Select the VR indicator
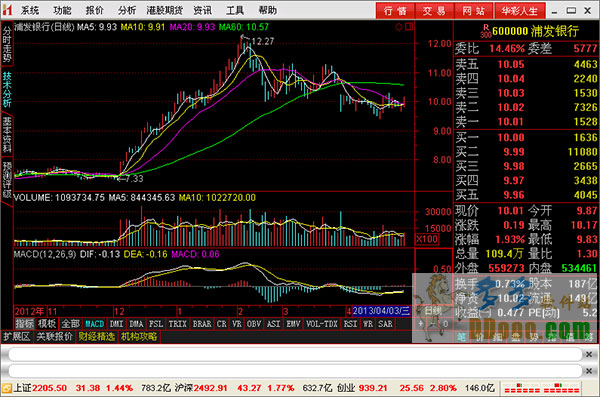600x397 pixels. [237, 324]
